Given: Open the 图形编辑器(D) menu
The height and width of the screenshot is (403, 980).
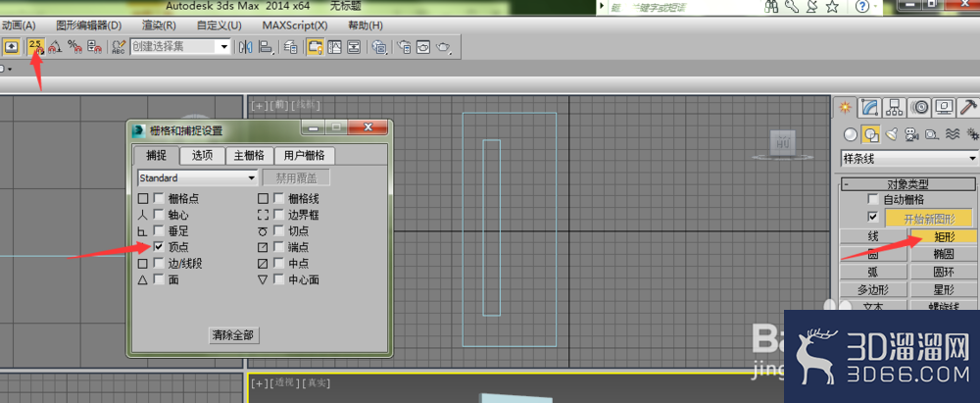Looking at the screenshot, I should click(89, 25).
